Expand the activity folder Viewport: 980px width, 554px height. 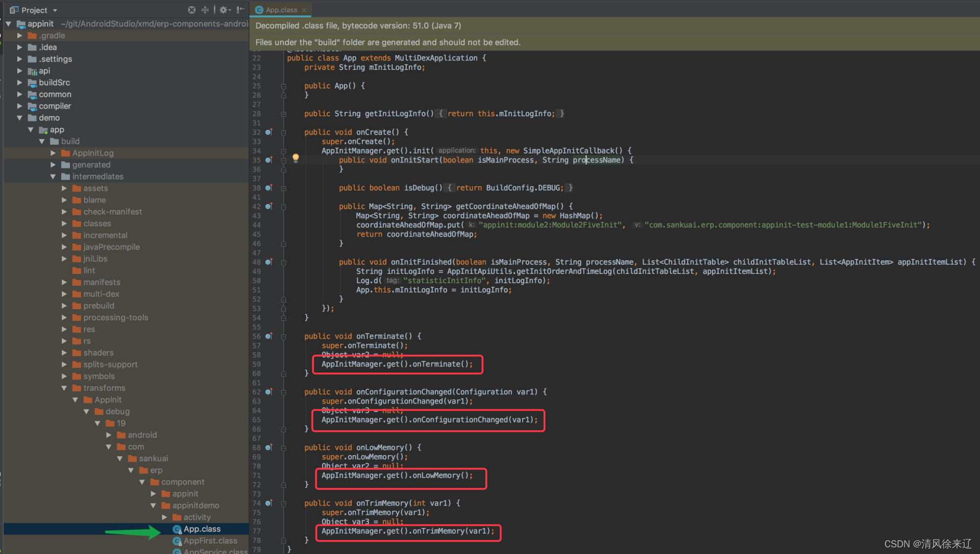pos(164,517)
